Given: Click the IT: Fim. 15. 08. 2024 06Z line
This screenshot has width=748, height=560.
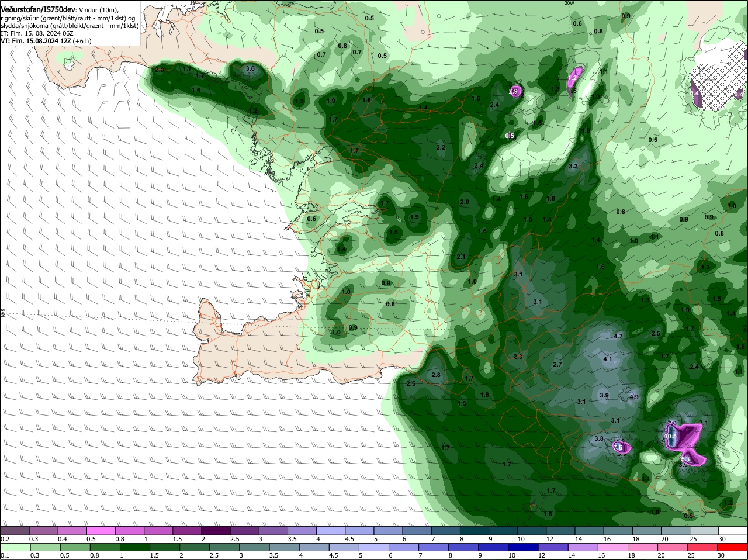Looking at the screenshot, I should [36, 34].
